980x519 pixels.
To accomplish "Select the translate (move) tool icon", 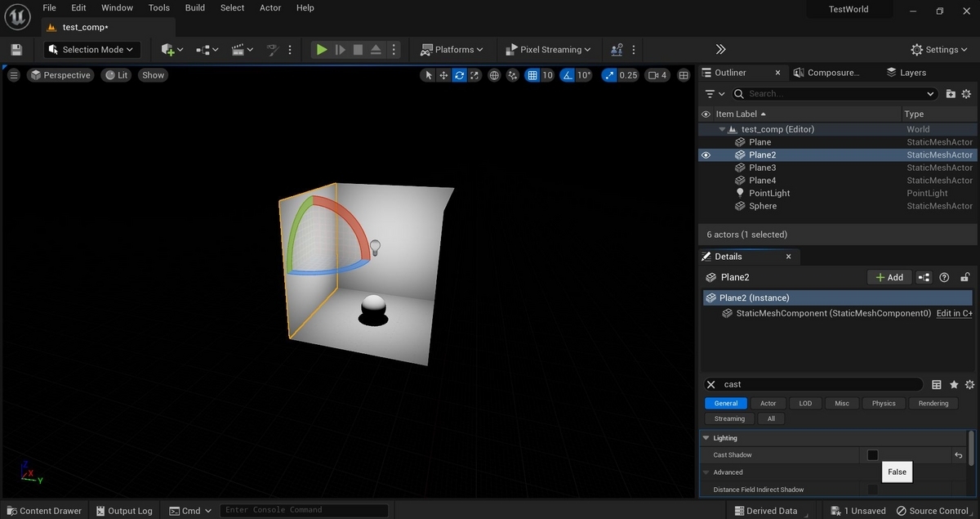I will coord(443,75).
